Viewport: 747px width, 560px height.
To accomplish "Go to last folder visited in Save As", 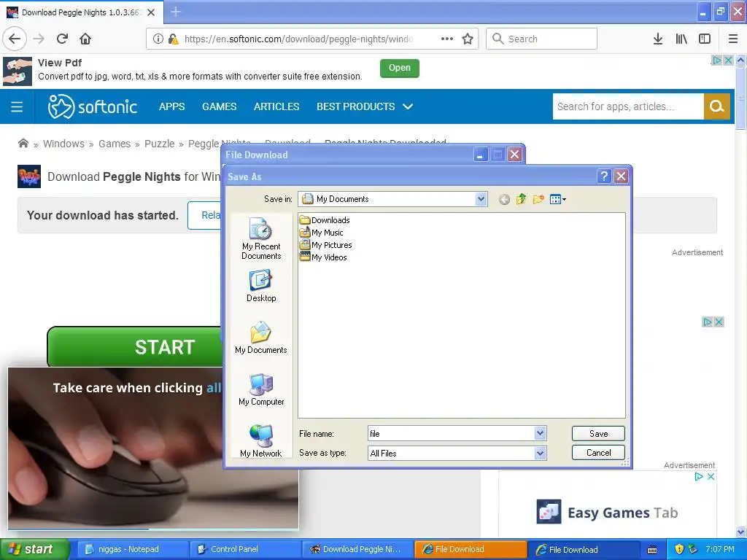I will click(504, 200).
